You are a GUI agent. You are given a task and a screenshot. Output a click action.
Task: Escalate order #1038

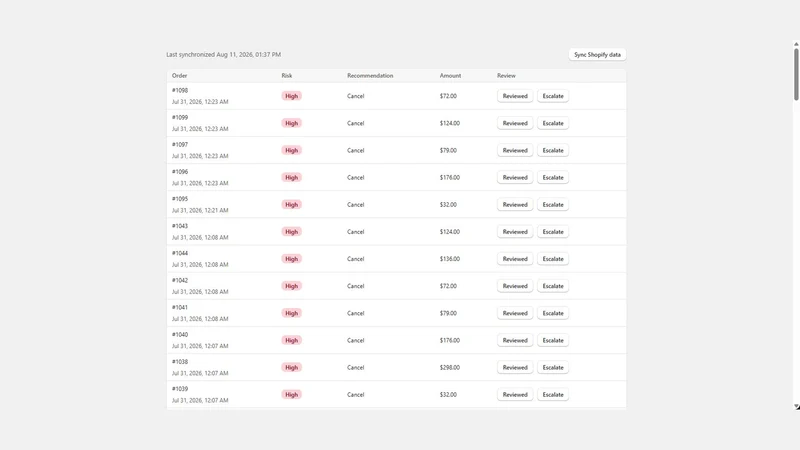click(x=553, y=367)
